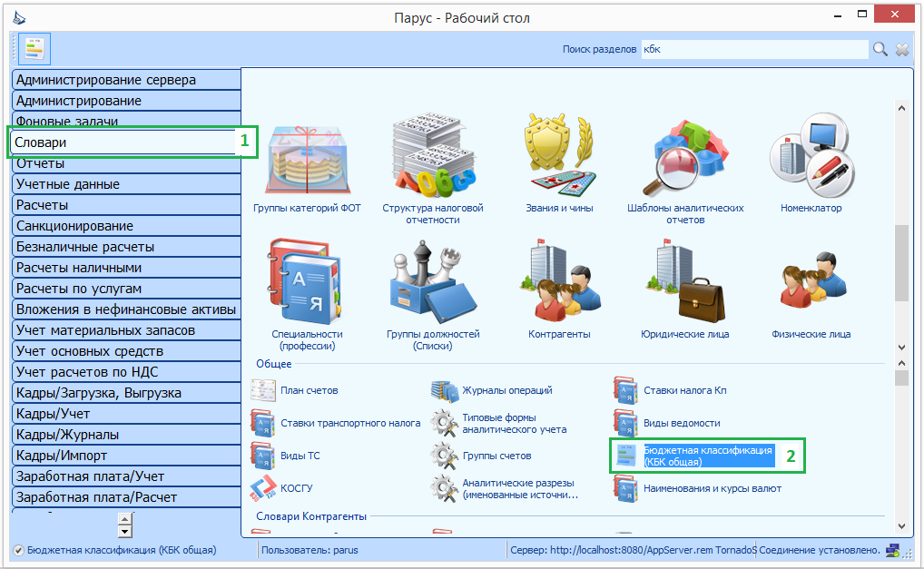Click the search magnifier icon

pos(880,50)
